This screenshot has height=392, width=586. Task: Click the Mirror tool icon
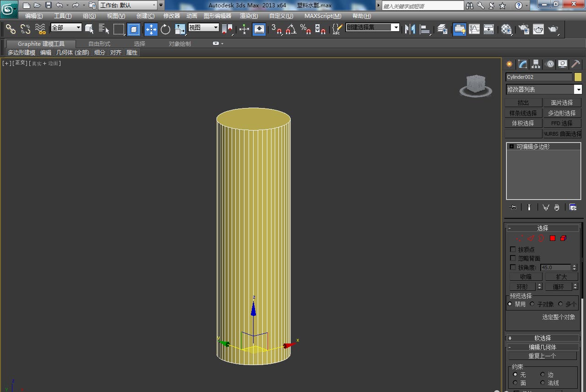pos(410,29)
